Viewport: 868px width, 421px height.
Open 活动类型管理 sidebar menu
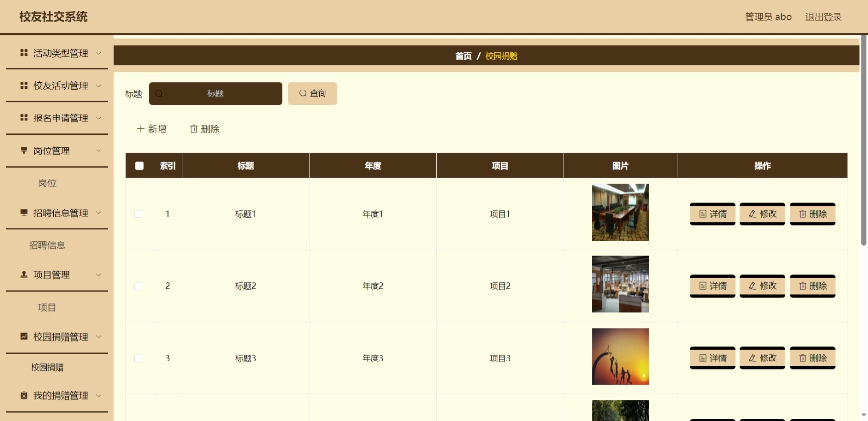[57, 53]
